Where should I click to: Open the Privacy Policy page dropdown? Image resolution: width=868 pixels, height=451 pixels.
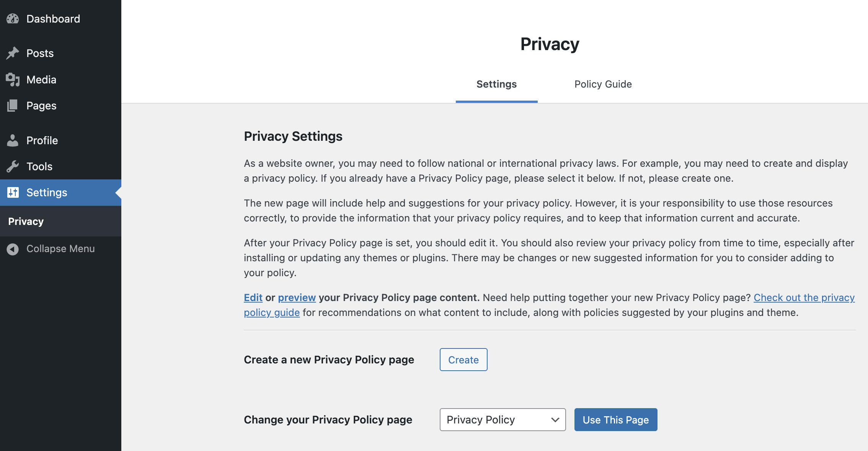(x=503, y=420)
